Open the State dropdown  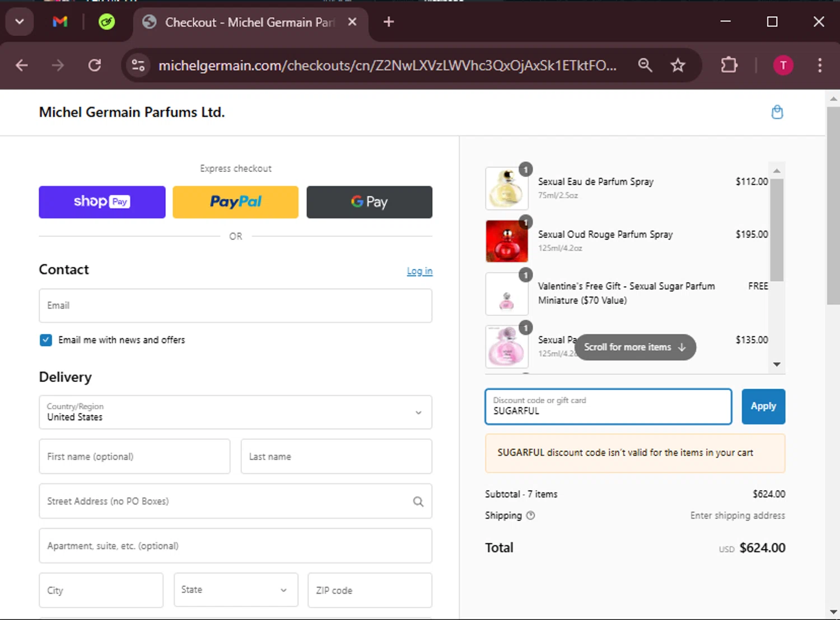tap(236, 590)
